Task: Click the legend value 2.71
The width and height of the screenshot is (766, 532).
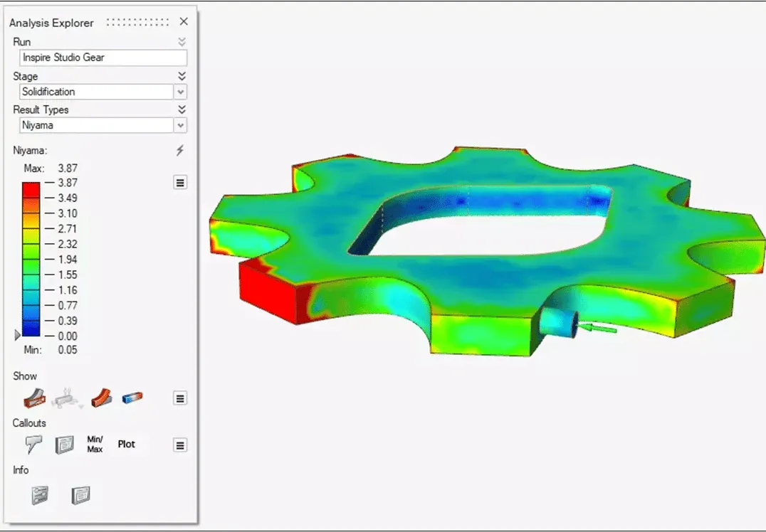Action: [x=68, y=228]
